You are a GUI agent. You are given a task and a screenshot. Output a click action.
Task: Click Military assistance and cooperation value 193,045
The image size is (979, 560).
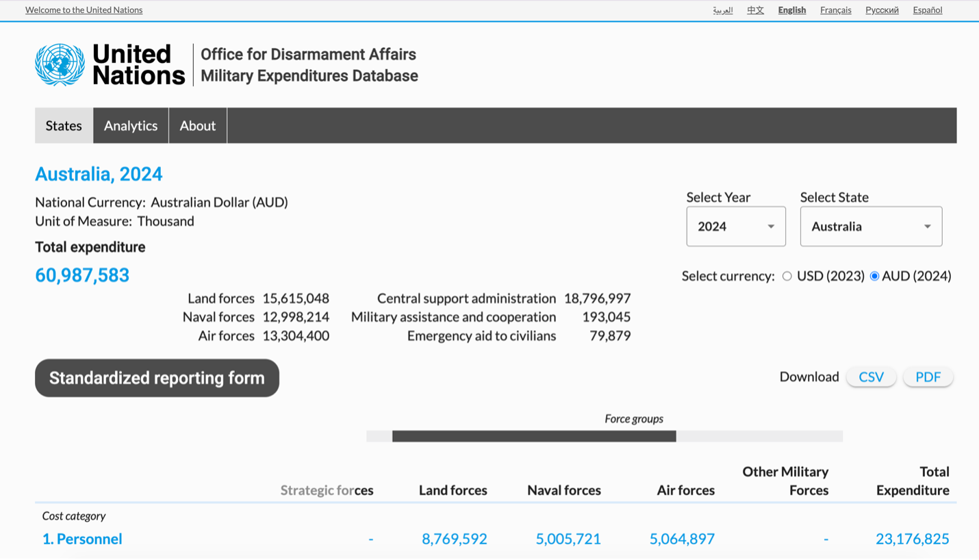pos(607,317)
